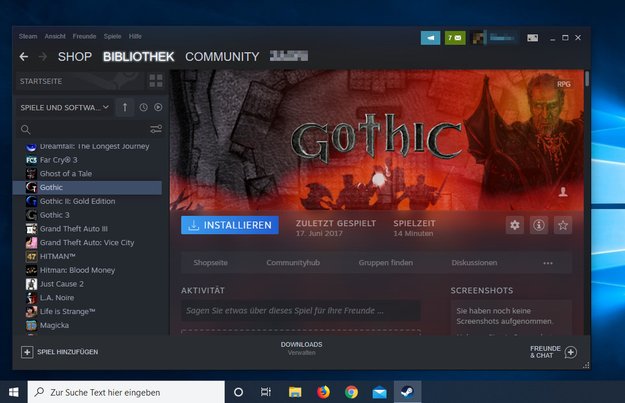Click the Windows taskbar search box
Screen dimensions: 625x403
pyautogui.click(x=126, y=392)
